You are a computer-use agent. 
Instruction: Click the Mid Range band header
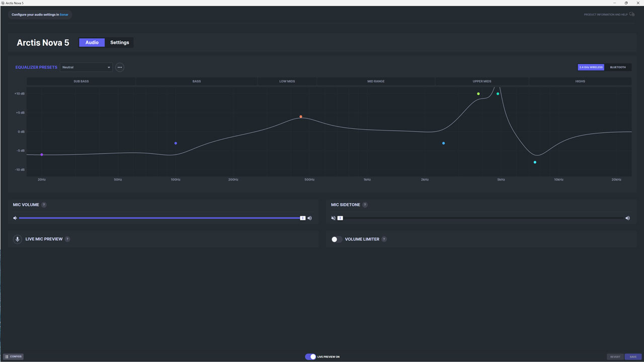pos(376,81)
